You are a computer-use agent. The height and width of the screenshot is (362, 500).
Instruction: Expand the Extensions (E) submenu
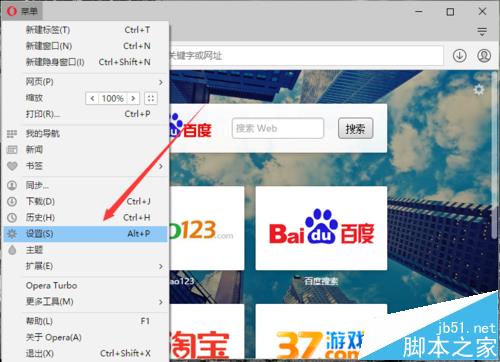click(x=86, y=266)
